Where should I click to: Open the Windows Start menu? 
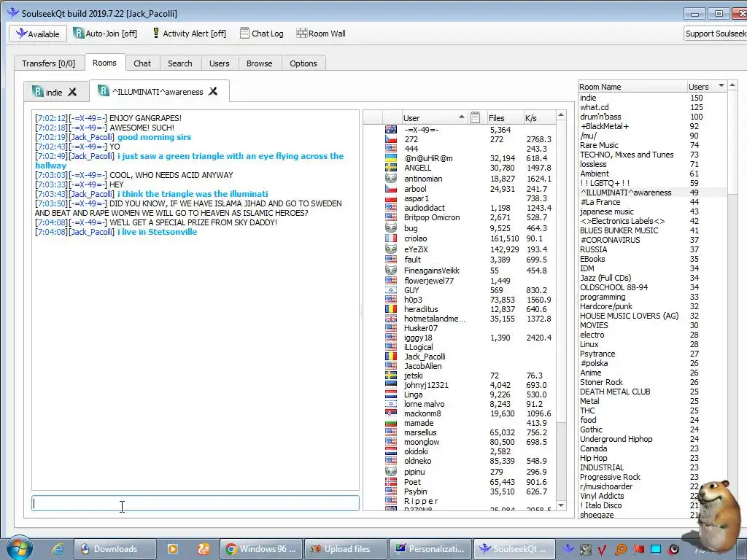click(19, 548)
